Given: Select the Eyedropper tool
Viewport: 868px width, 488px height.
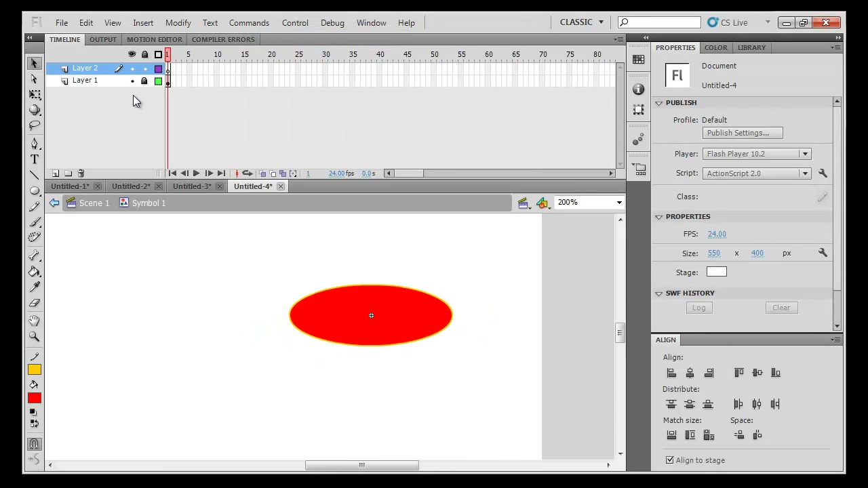Looking at the screenshot, I should (x=35, y=287).
